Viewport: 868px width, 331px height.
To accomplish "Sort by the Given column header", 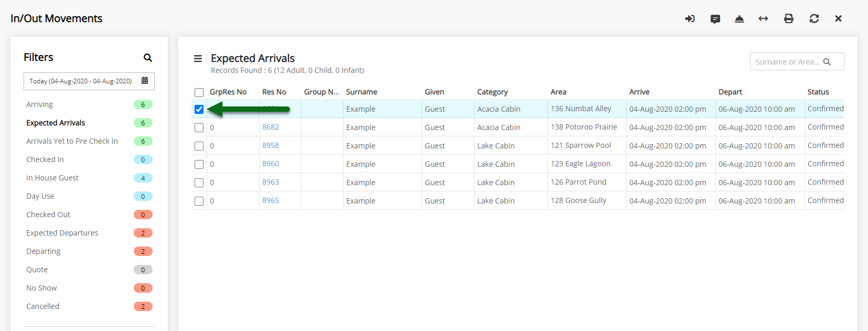I will point(434,92).
